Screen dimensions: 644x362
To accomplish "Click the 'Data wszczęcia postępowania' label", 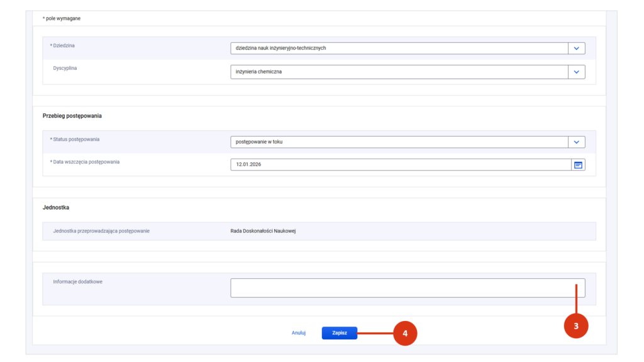I will (x=86, y=162).
